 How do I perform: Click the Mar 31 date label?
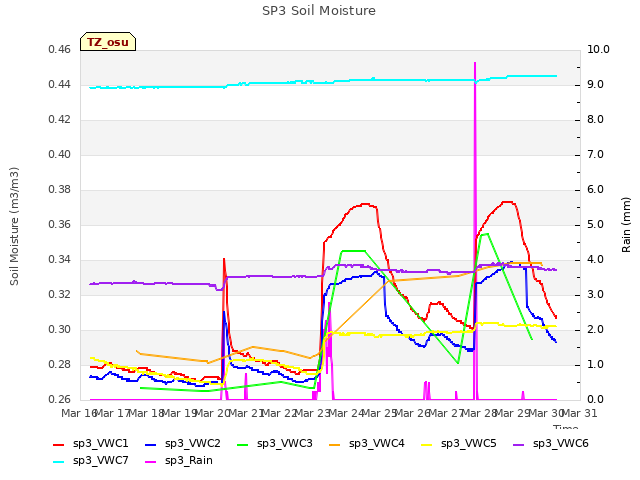tap(579, 414)
